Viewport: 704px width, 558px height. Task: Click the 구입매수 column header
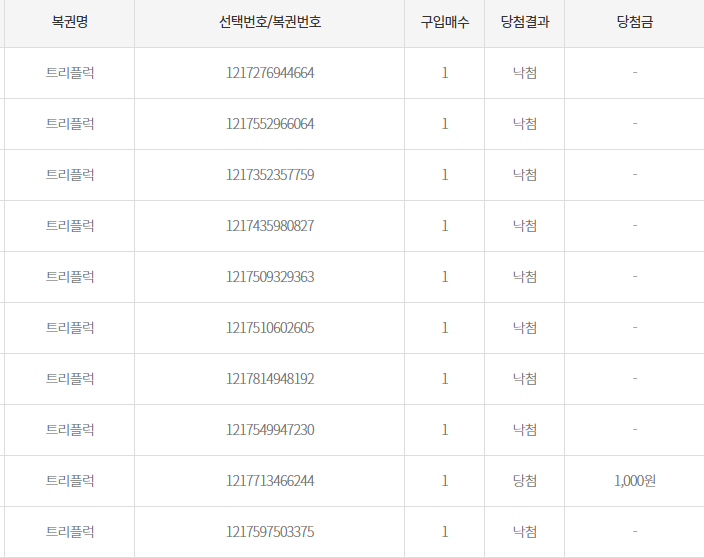pos(445,22)
